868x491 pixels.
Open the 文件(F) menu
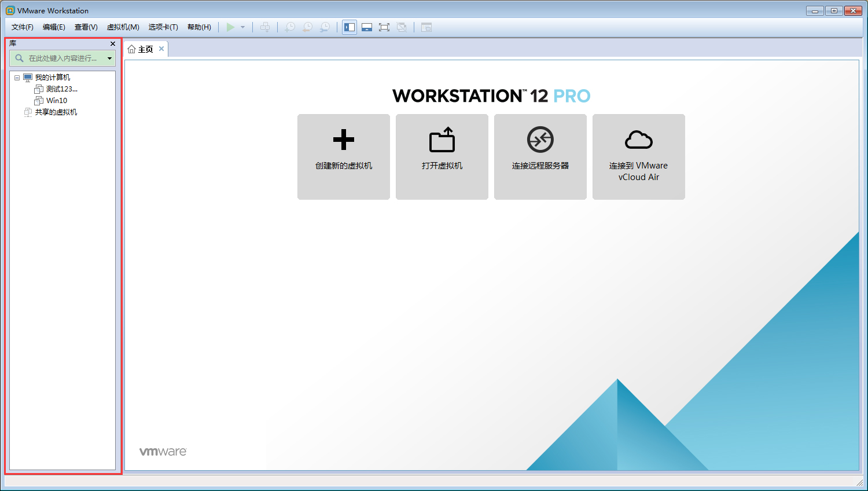click(23, 27)
